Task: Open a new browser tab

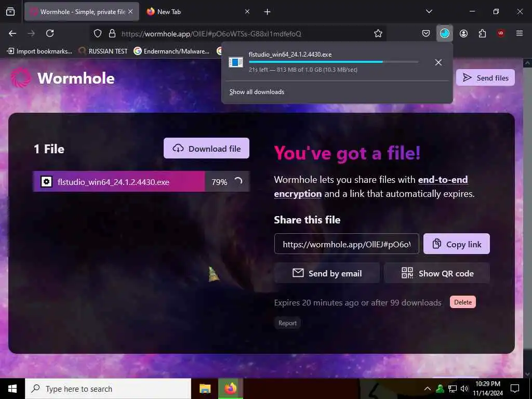Action: tap(268, 12)
